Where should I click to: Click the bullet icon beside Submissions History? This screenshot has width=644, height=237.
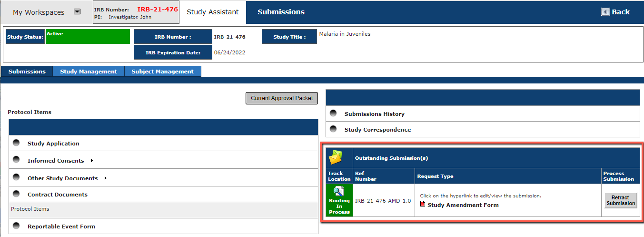pyautogui.click(x=334, y=113)
